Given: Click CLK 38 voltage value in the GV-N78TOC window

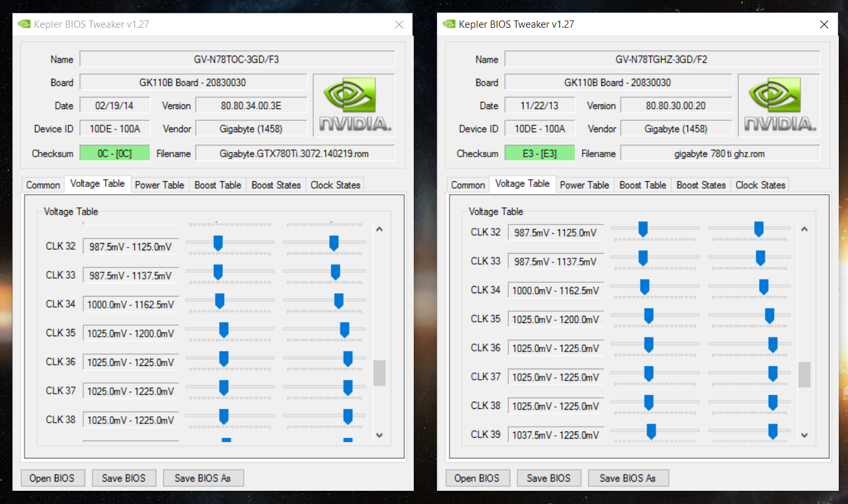Looking at the screenshot, I should 131,420.
